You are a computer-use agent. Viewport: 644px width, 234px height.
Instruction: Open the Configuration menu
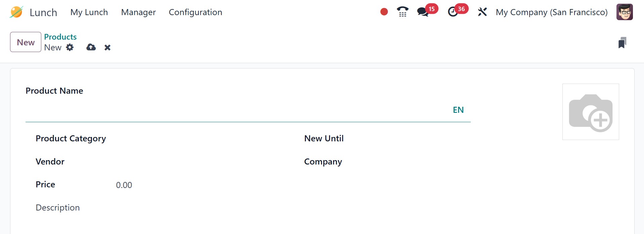click(195, 12)
